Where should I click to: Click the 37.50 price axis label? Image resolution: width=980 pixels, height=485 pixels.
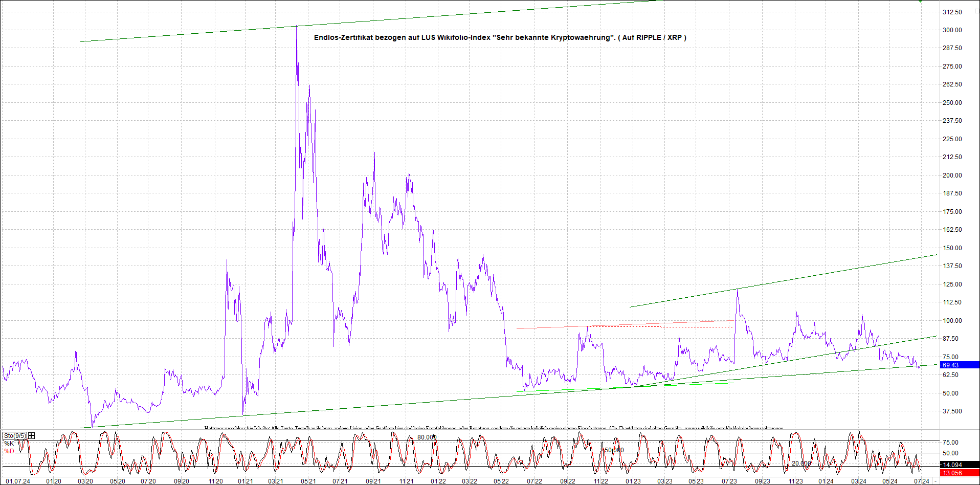point(952,411)
